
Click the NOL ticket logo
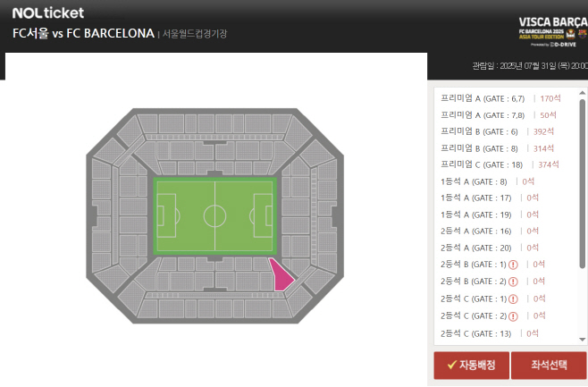click(x=48, y=13)
